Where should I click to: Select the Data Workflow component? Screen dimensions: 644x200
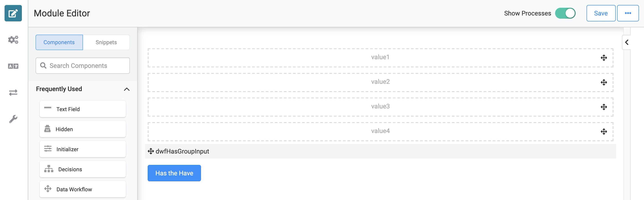82,189
